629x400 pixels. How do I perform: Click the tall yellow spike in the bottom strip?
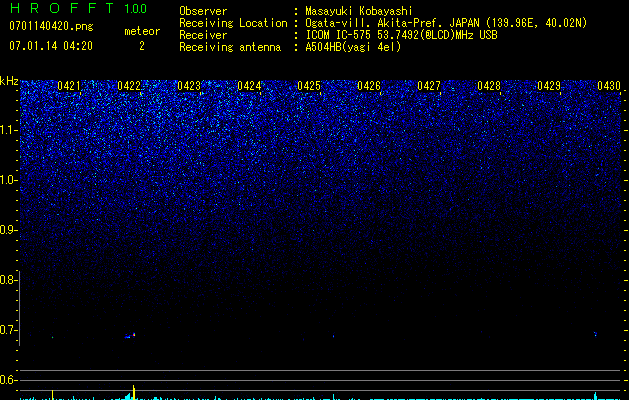[x=134, y=392]
